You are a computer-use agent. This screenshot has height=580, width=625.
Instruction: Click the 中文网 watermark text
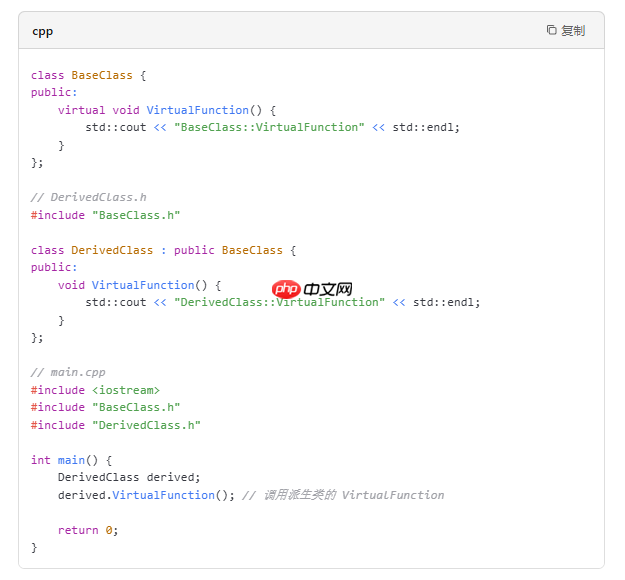(328, 289)
